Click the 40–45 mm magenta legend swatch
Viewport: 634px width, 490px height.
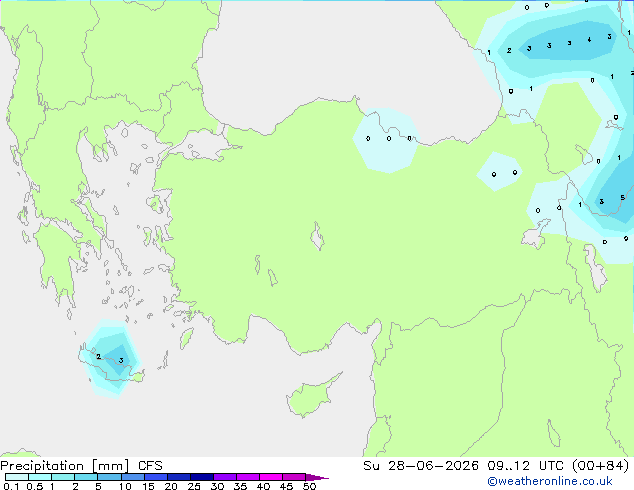[x=271, y=477]
